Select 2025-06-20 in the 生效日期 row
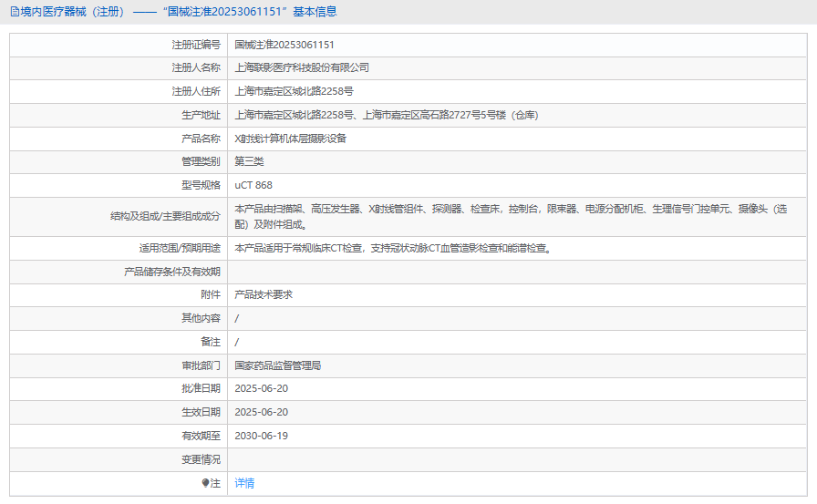This screenshot has height=504, width=817. click(261, 412)
